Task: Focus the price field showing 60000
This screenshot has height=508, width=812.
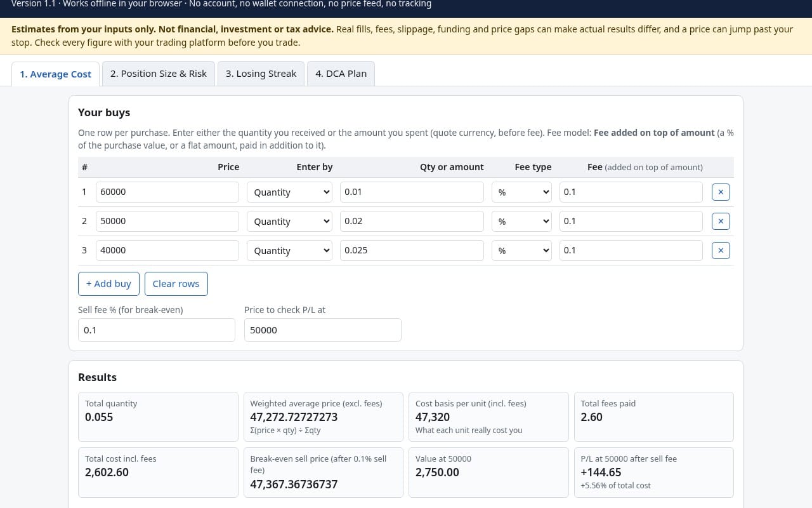Action: [x=167, y=192]
